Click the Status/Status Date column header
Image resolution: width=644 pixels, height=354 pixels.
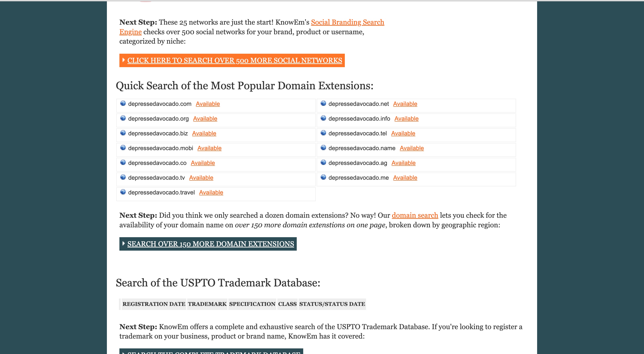332,304
